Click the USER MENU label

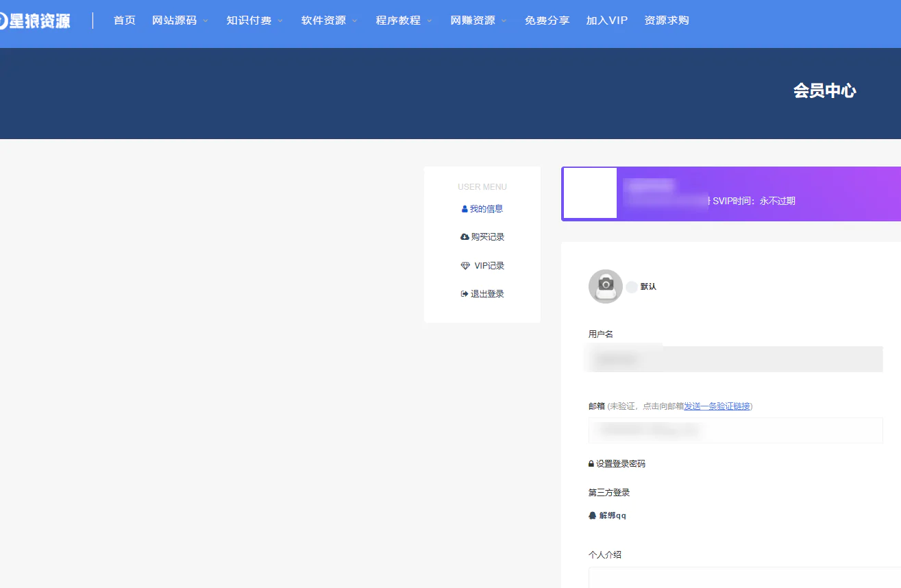[x=482, y=187]
